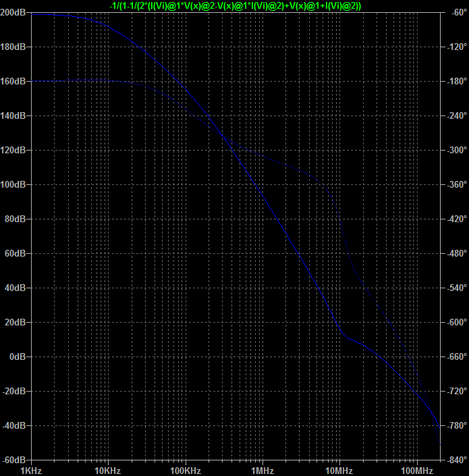This screenshot has width=469, height=476.
Task: Click the -120° phase axis label
Action: tap(457, 47)
